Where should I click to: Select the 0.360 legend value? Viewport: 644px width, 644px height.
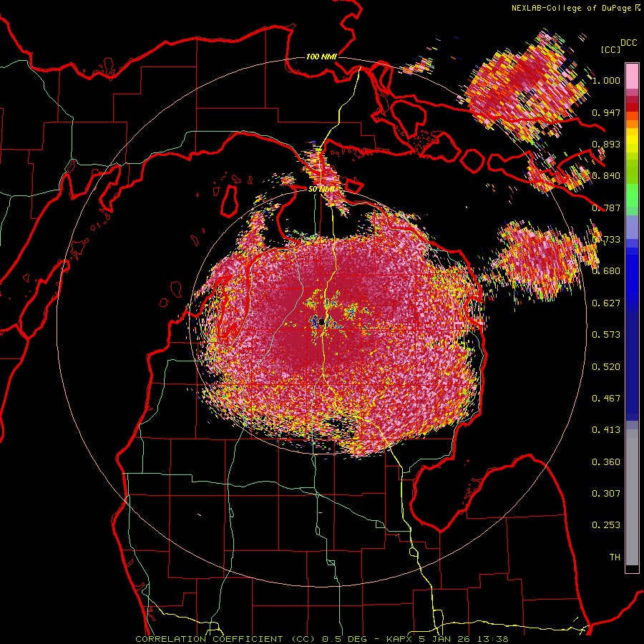click(x=606, y=462)
